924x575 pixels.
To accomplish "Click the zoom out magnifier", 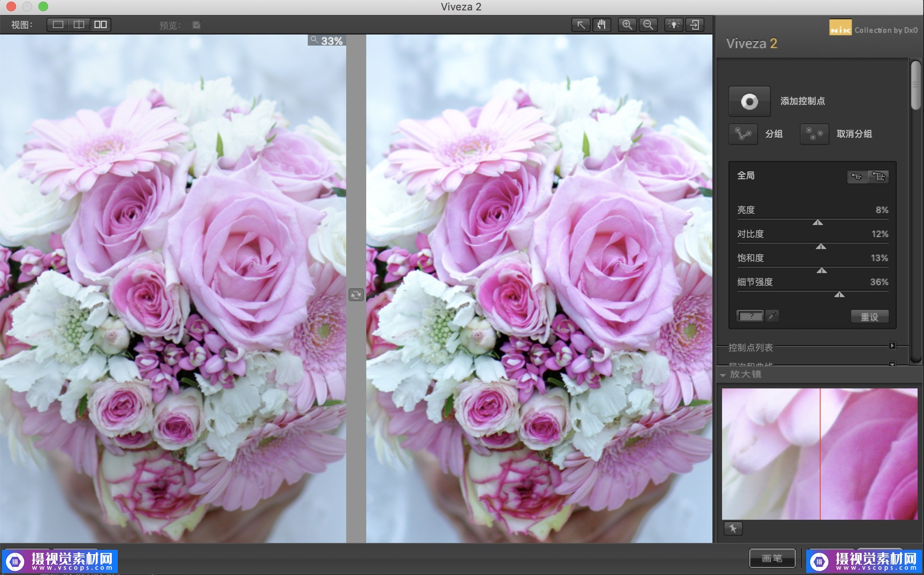I will (x=648, y=25).
